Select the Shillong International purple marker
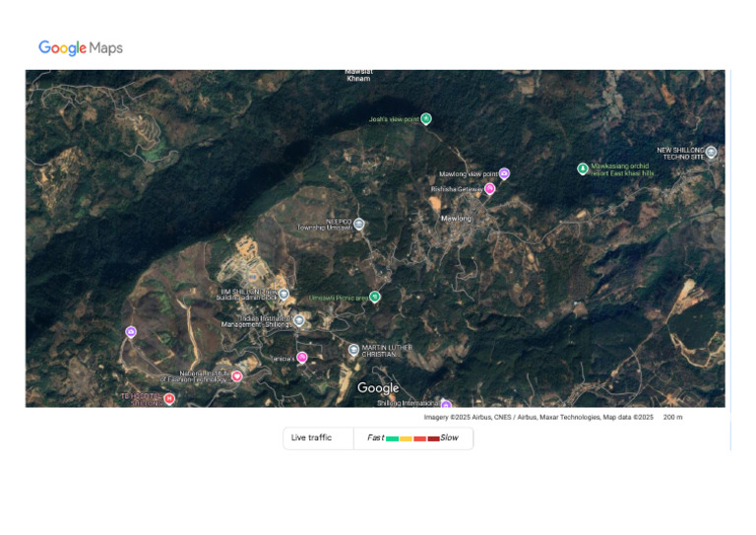This screenshot has width=756, height=535. tap(447, 404)
